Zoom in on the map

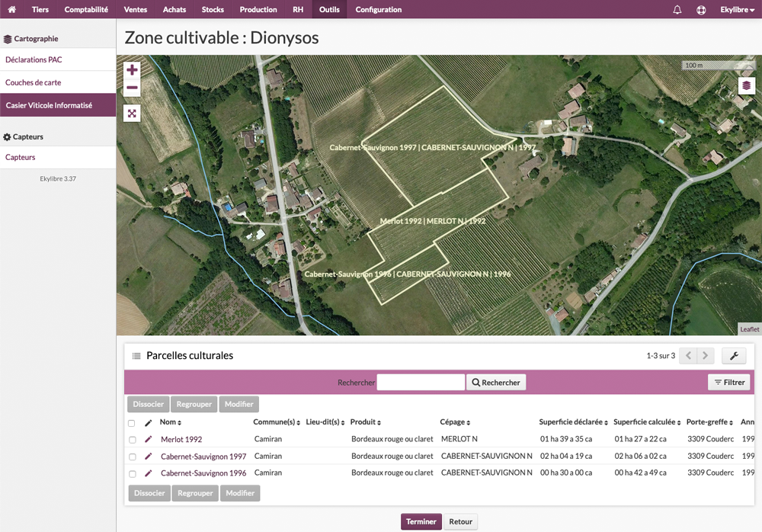(x=132, y=70)
